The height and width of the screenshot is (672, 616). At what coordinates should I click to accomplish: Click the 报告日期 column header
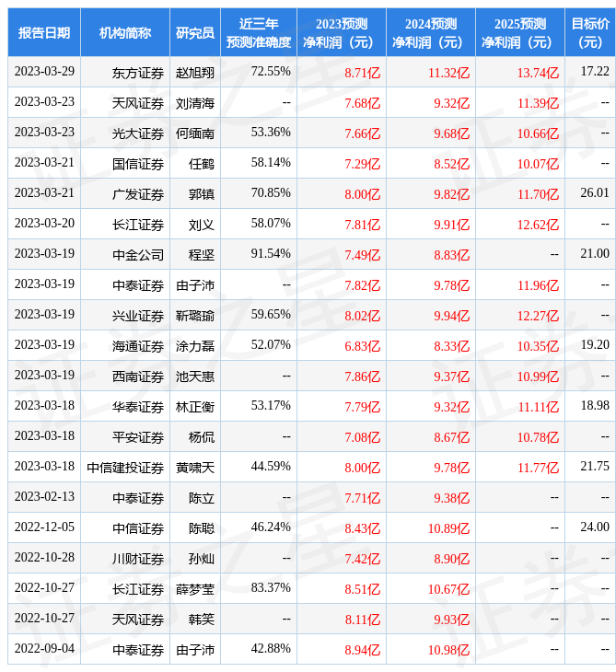click(44, 32)
